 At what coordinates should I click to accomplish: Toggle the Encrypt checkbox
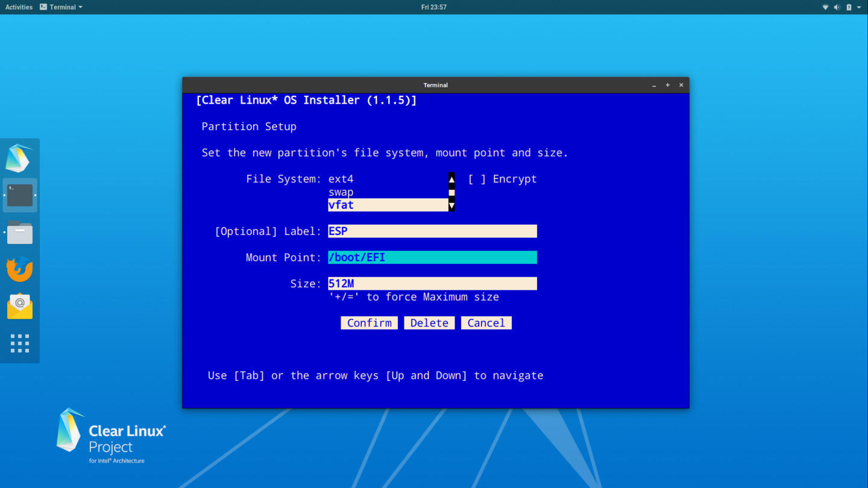(x=477, y=179)
